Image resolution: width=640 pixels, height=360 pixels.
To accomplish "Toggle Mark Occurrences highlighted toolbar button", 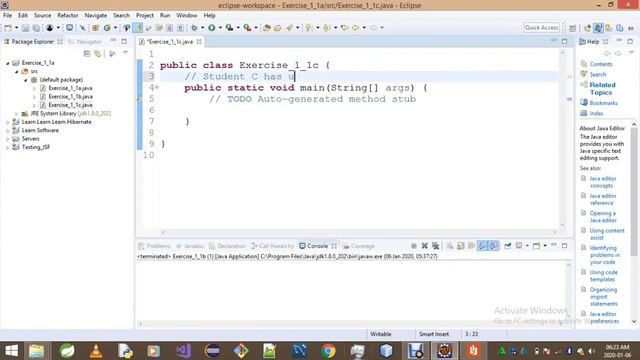I will 138,28.
